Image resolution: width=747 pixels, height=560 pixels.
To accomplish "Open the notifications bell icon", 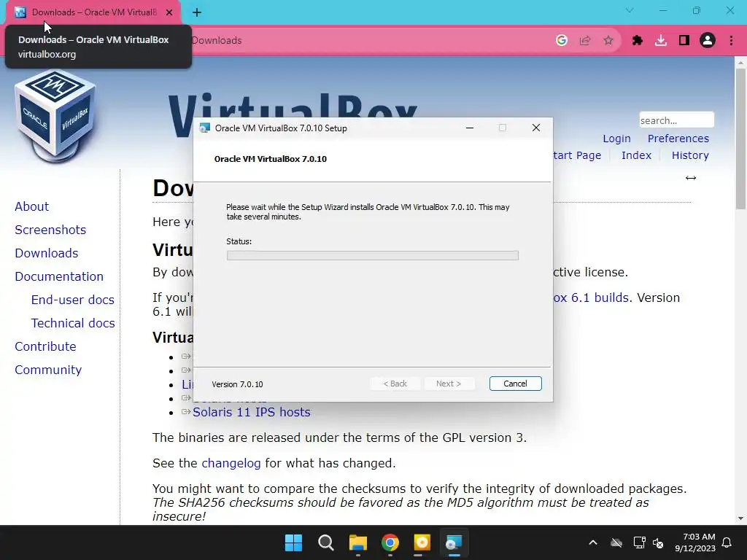I will pos(727,542).
